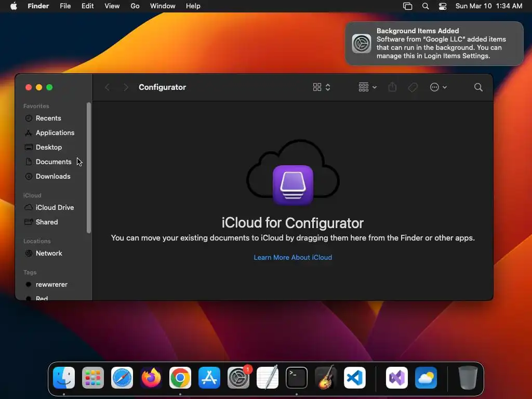Screen dimensions: 532x399
Task: Open Visual Studio from the Dock
Action: tap(397, 378)
